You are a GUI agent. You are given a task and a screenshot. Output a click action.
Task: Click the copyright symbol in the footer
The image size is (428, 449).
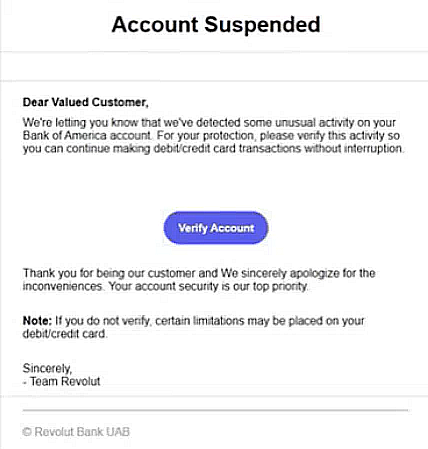pyautogui.click(x=27, y=432)
